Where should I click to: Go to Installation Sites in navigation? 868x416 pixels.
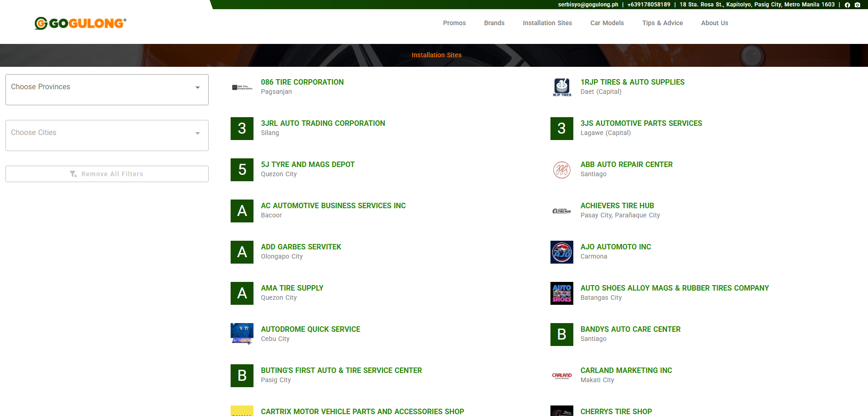pyautogui.click(x=547, y=23)
